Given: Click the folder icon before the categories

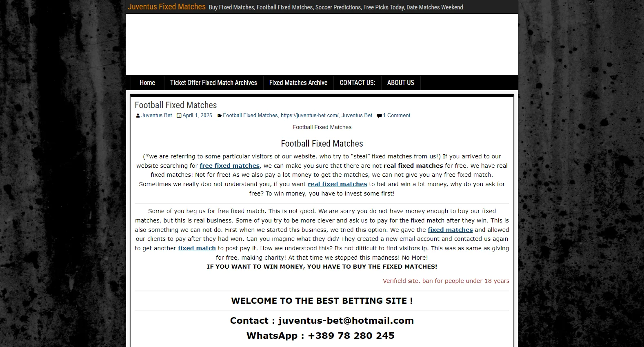Looking at the screenshot, I should point(220,116).
